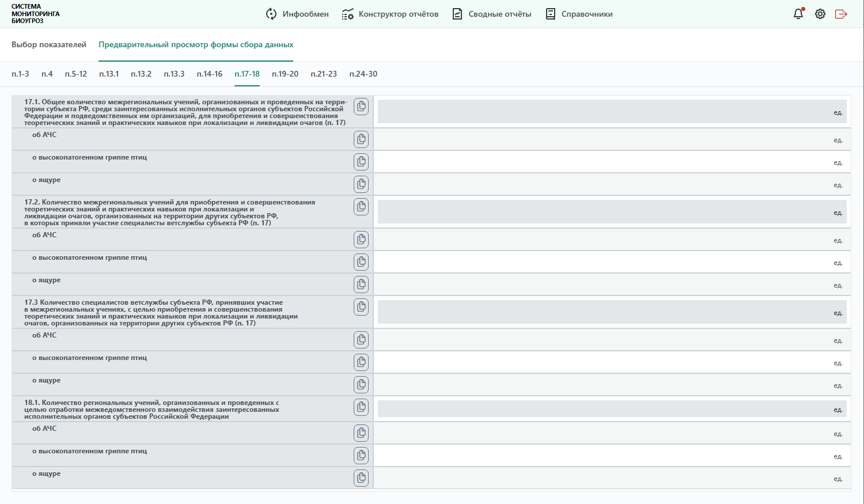Click value field for 'о высокопатогенном гриппе птиц' under 17.3
864x504 pixels.
(x=612, y=362)
